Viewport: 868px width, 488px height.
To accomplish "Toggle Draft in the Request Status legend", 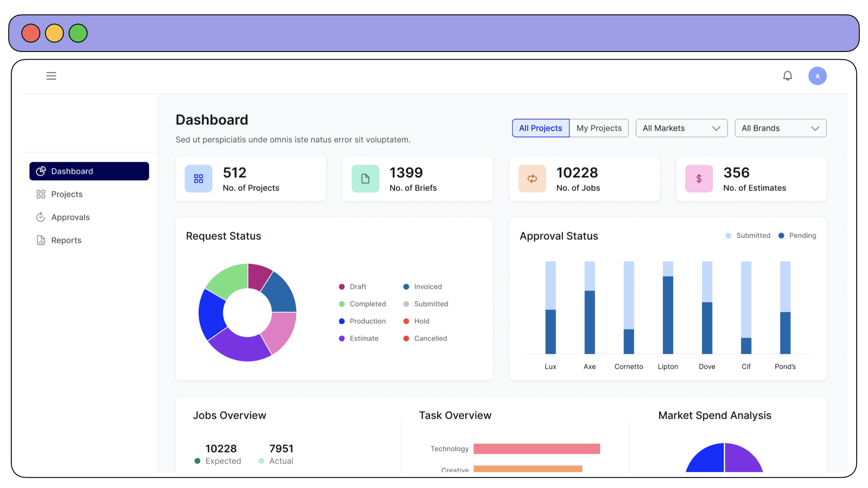I will pyautogui.click(x=353, y=287).
